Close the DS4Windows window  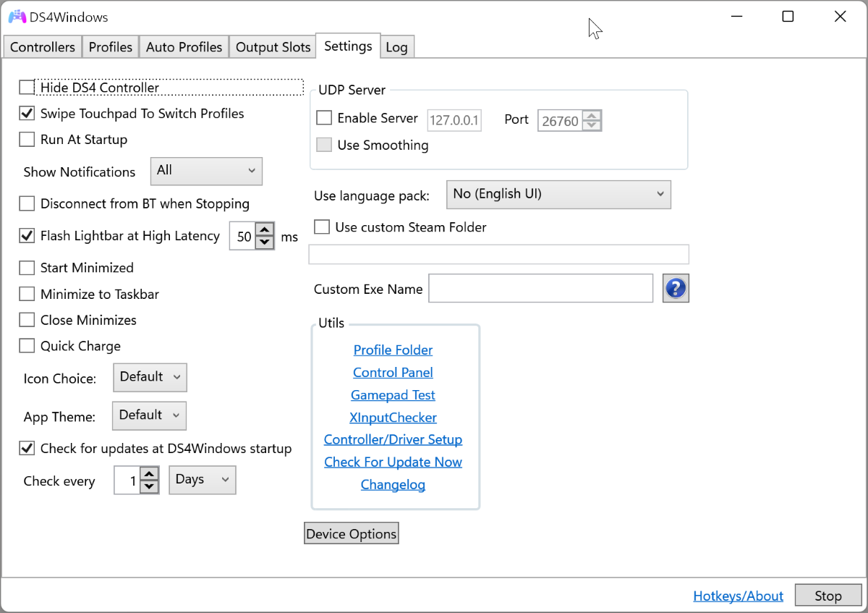tap(841, 17)
